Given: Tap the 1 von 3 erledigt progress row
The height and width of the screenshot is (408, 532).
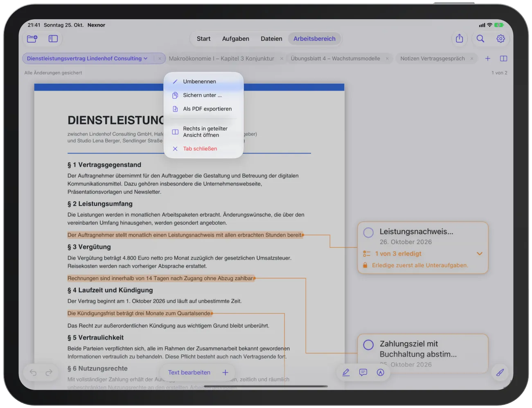Looking at the screenshot, I should point(423,254).
